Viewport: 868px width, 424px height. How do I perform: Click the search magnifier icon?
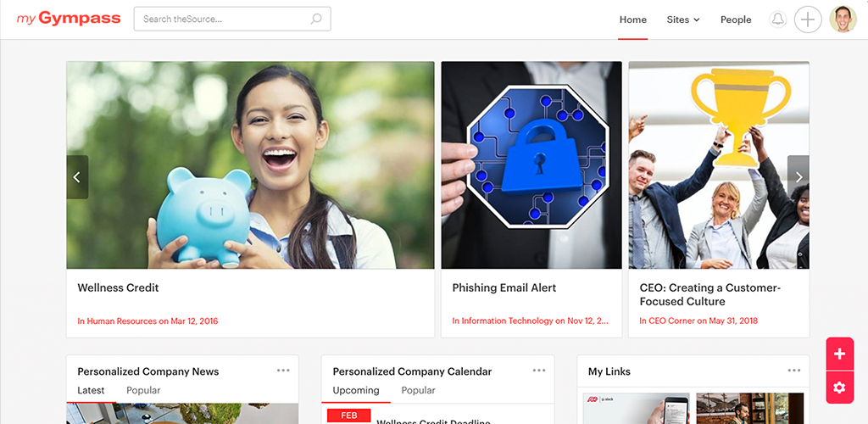316,19
